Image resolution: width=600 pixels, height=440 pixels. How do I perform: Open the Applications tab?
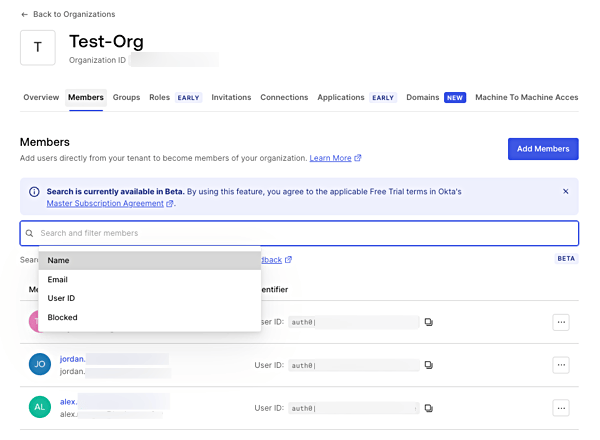coord(341,97)
